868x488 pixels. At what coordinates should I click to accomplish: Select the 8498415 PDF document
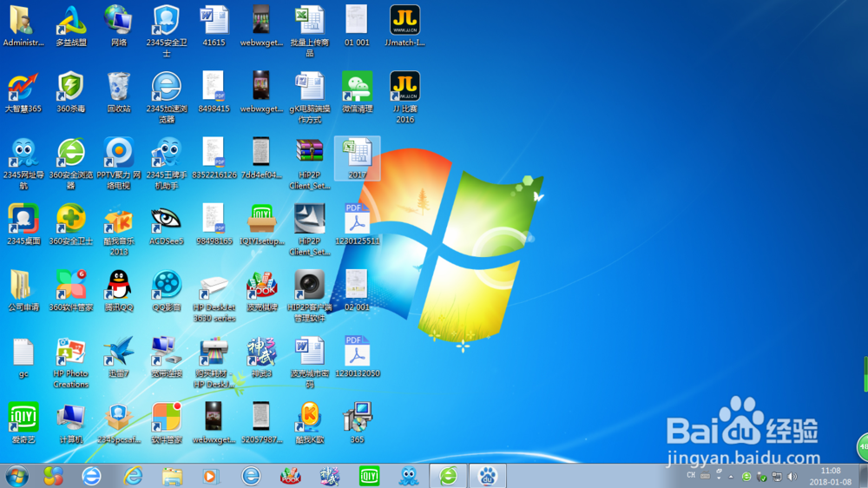tap(214, 93)
